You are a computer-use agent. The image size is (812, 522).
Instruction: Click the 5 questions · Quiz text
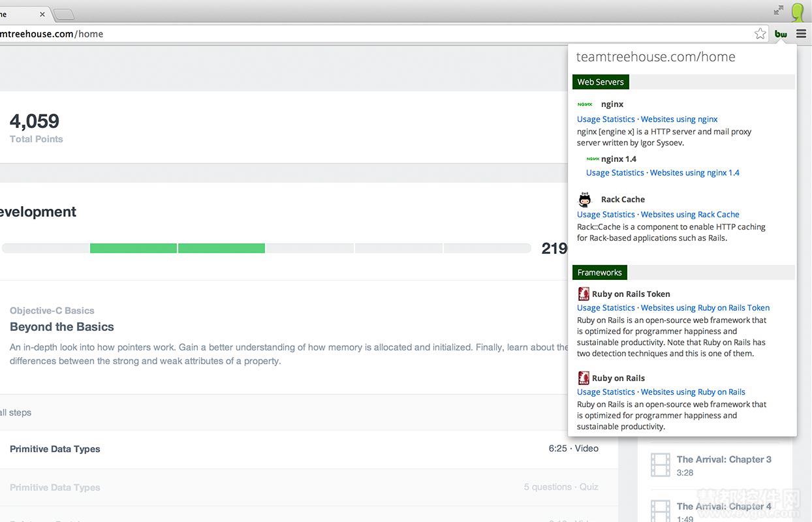coord(561,487)
